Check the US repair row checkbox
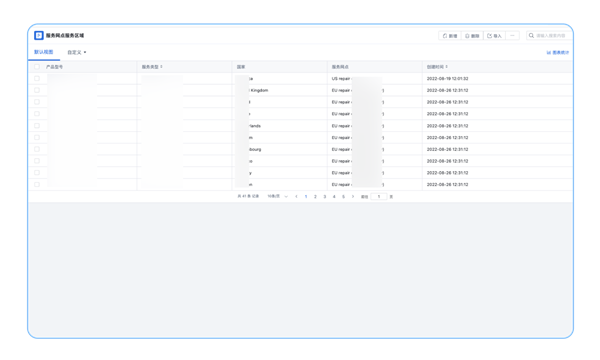Image resolution: width=600 pixels, height=360 pixels. tap(37, 78)
